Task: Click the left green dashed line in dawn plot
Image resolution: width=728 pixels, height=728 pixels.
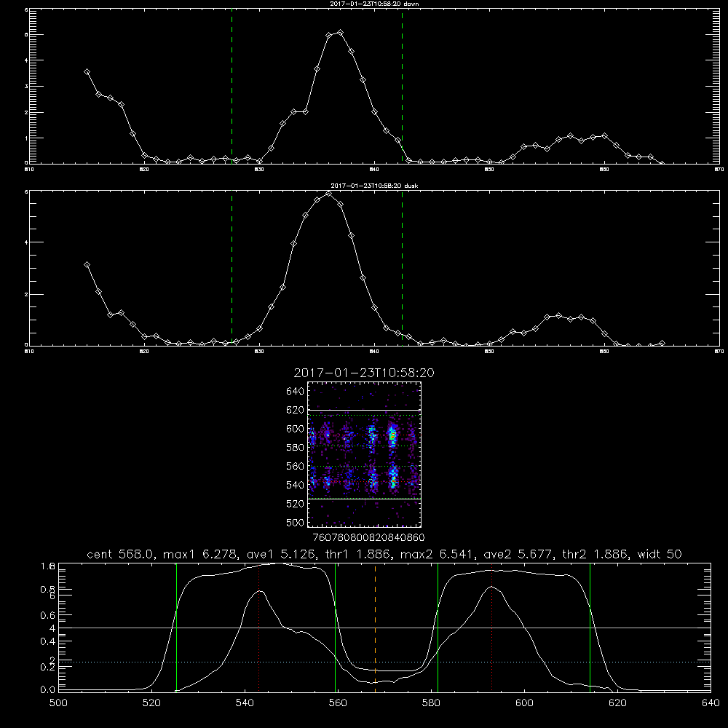Action: pos(232,86)
